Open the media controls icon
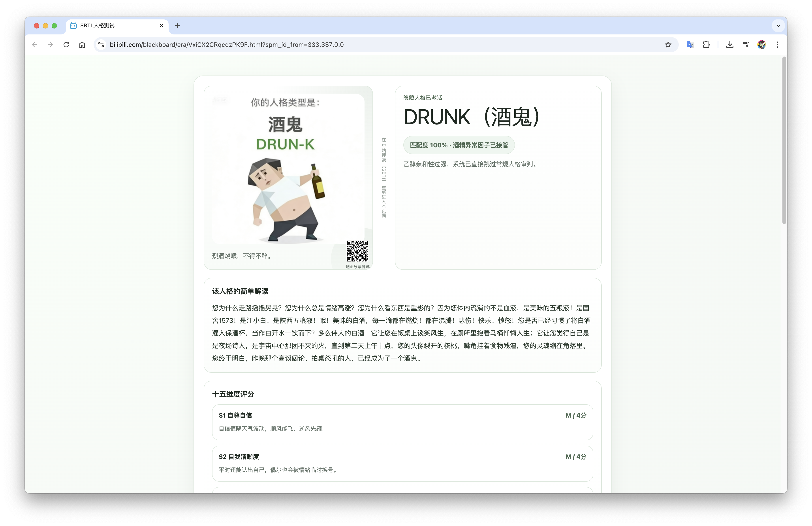Screen dimensions: 812x526 (746, 44)
